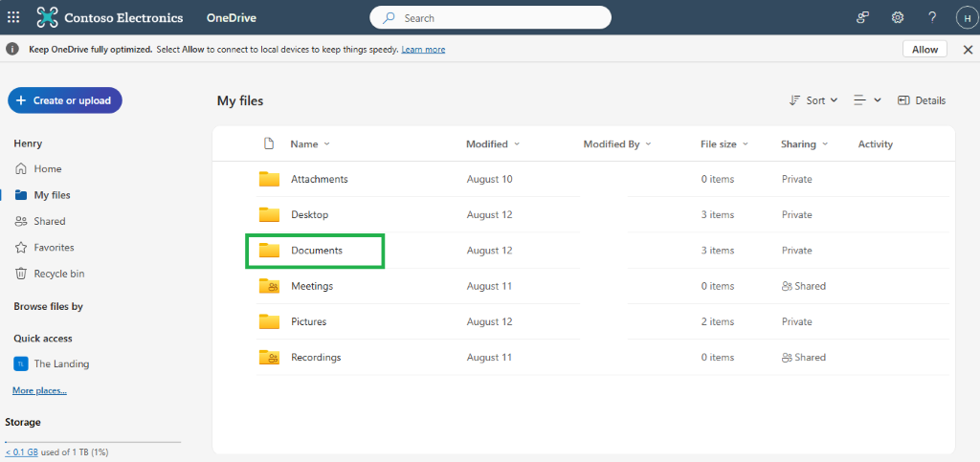Viewport: 980px width, 462px height.
Task: Open the Attachments folder name
Action: pyautogui.click(x=320, y=179)
